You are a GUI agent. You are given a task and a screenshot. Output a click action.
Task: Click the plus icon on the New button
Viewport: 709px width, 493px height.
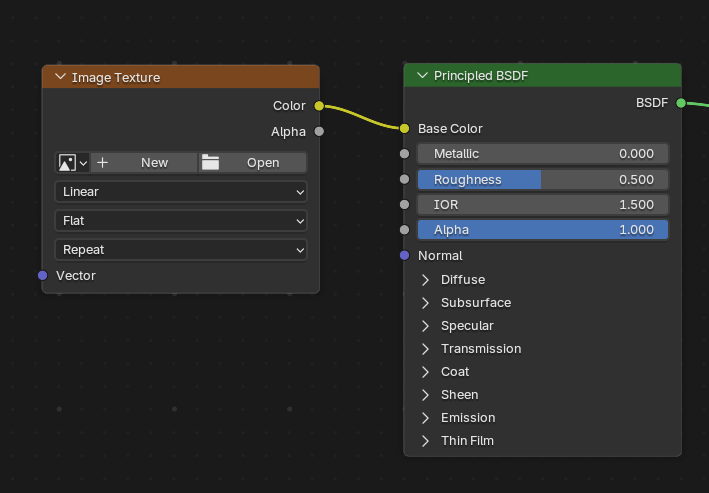[103, 162]
